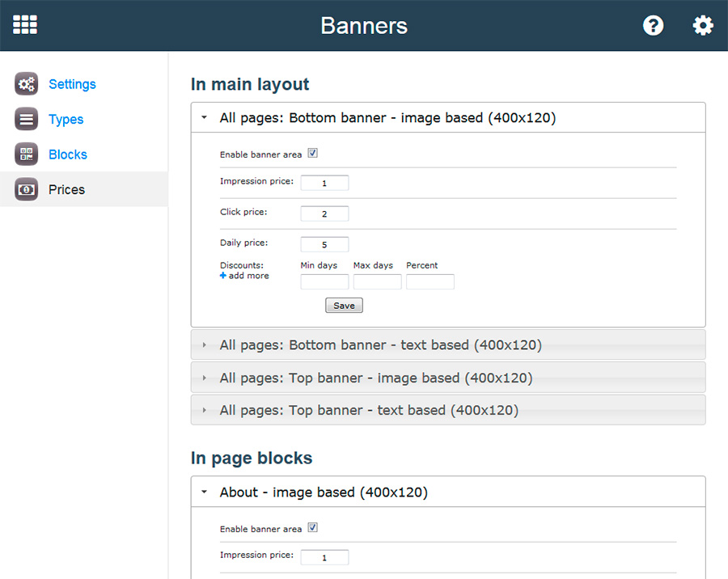Toggle Enable banner area checkbox under About
Screen dimensions: 728x579
(x=313, y=528)
